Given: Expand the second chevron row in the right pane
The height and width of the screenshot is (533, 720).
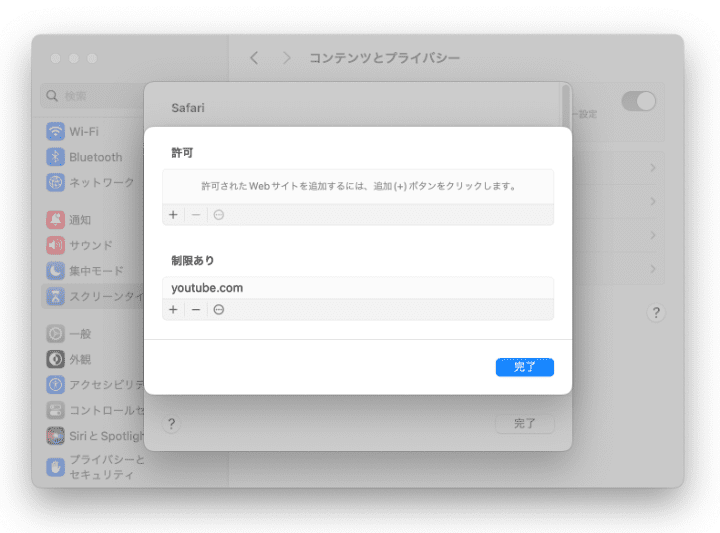Looking at the screenshot, I should click(x=653, y=202).
